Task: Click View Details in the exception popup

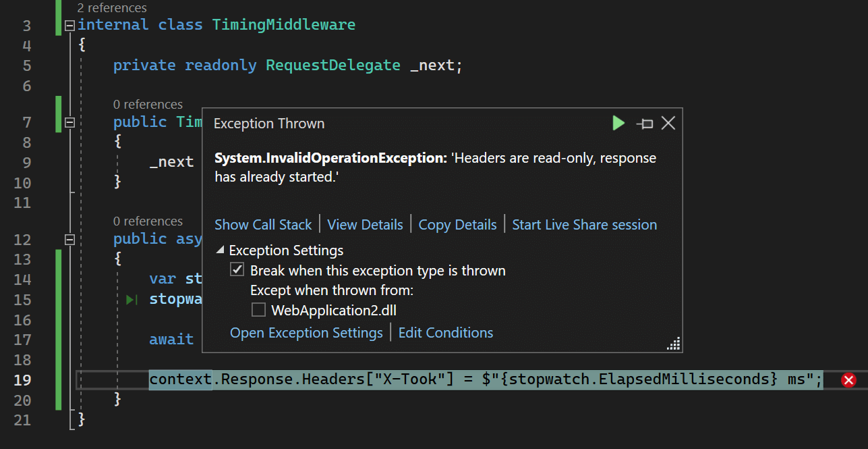Action: point(365,224)
